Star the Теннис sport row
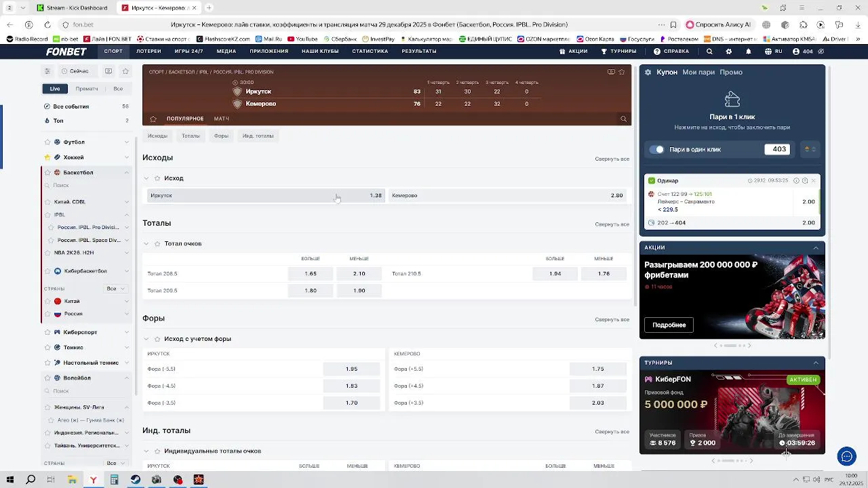The height and width of the screenshot is (488, 868). coord(47,348)
